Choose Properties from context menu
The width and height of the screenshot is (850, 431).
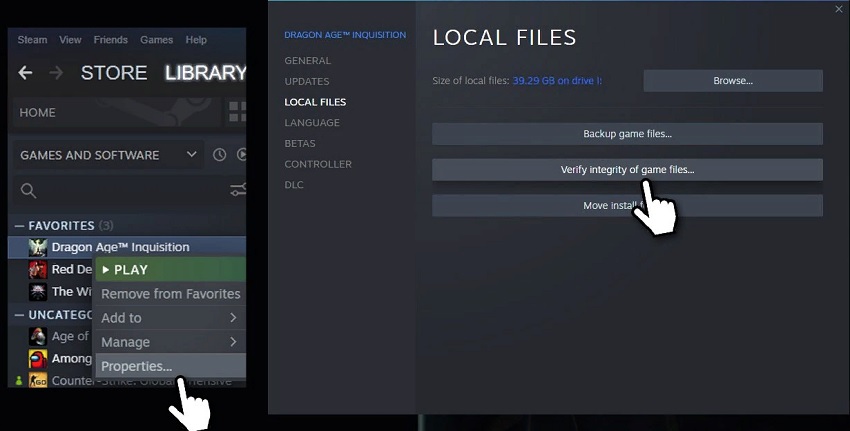(170, 366)
